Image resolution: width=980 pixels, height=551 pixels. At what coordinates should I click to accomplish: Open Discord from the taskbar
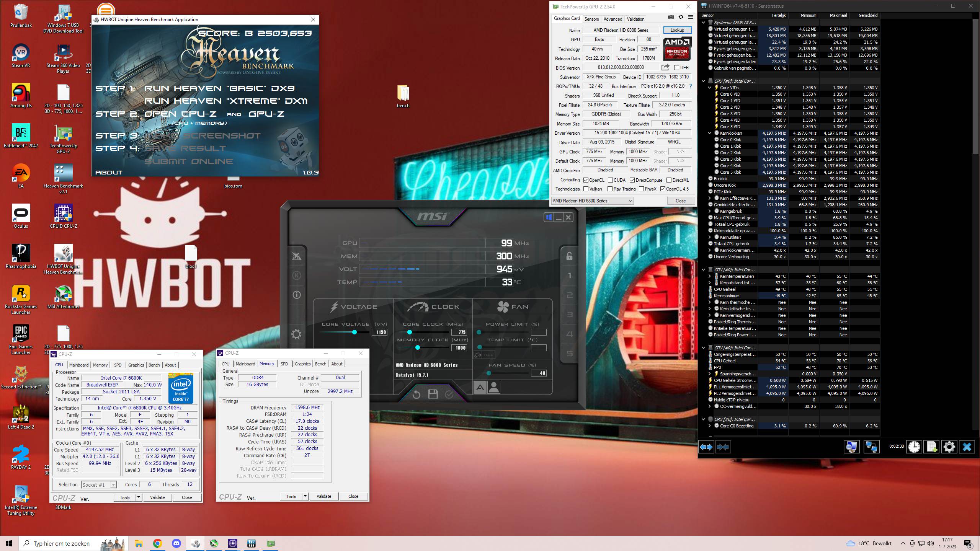tap(176, 543)
